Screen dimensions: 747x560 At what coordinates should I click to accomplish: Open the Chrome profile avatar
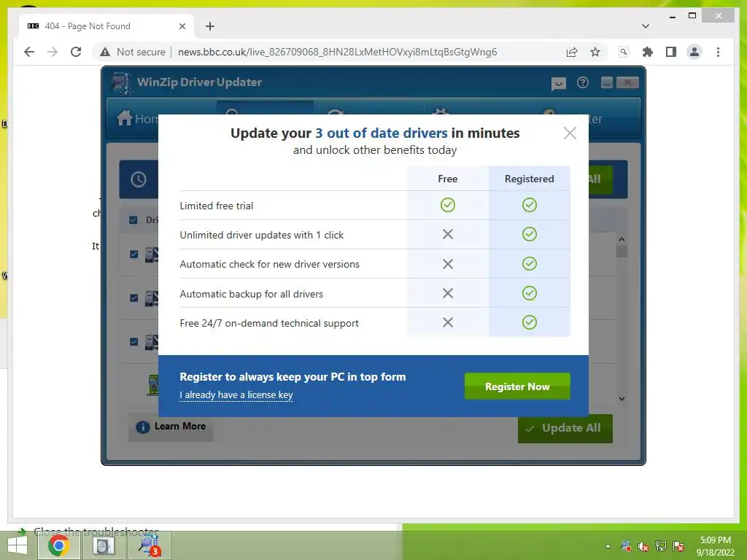click(694, 52)
